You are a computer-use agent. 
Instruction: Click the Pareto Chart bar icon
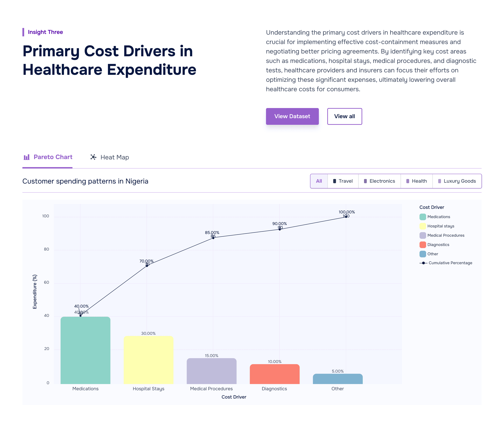(27, 157)
